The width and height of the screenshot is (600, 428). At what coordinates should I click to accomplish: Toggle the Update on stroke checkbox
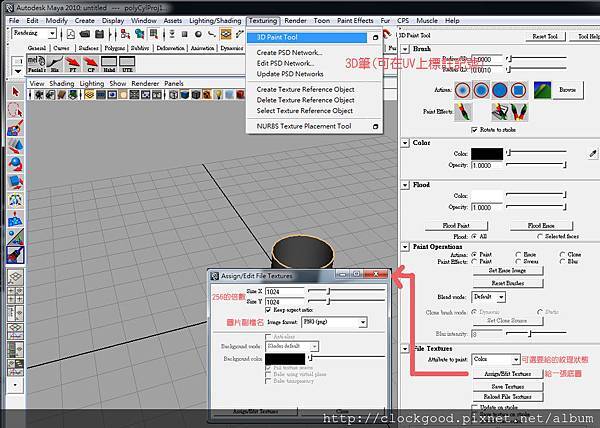pos(475,407)
